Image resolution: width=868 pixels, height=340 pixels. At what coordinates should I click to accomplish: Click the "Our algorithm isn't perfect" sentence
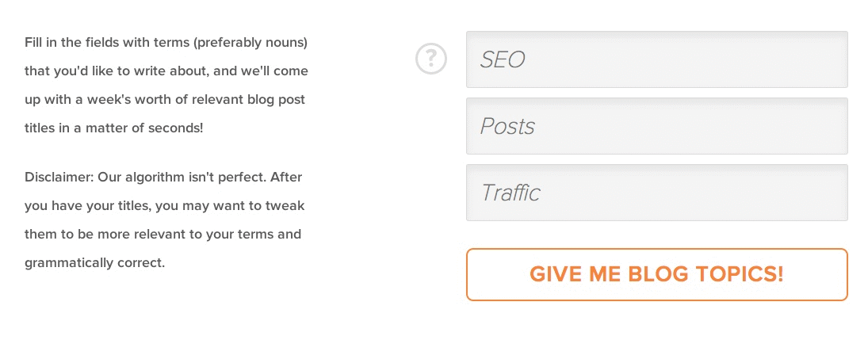pos(182,178)
